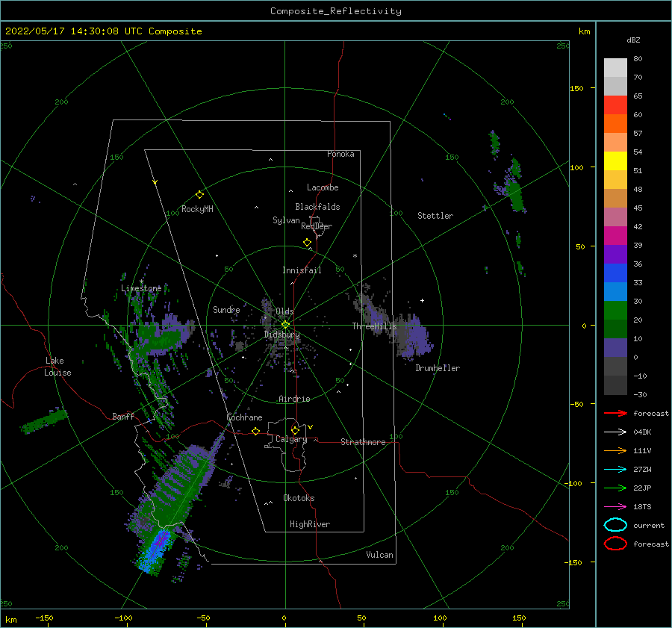
Task: Click the Vulcan city label
Action: pos(379,555)
